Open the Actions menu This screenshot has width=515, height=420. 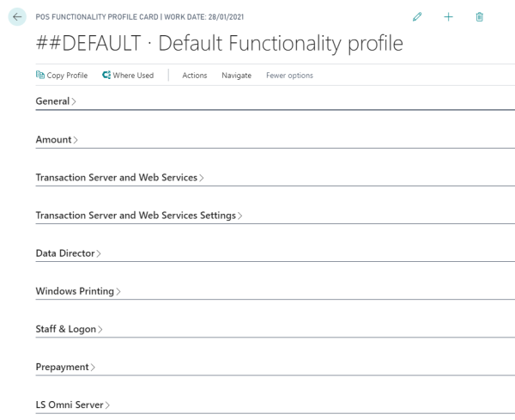tap(195, 76)
